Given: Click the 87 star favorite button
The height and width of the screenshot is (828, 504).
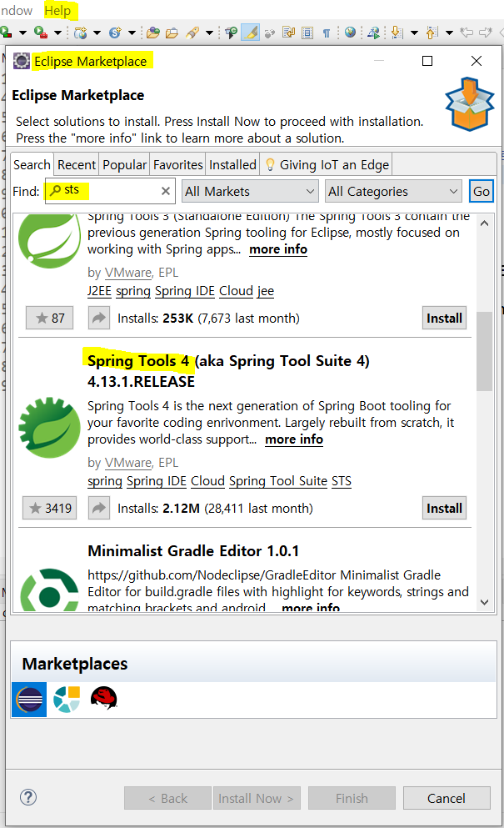Looking at the screenshot, I should 50,318.
